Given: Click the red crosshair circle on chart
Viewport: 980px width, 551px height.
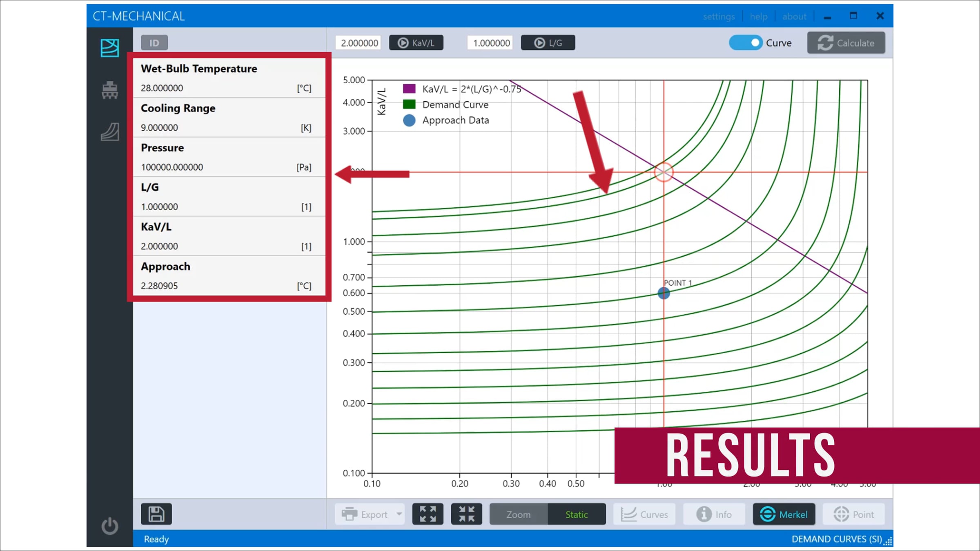Looking at the screenshot, I should click(x=664, y=172).
